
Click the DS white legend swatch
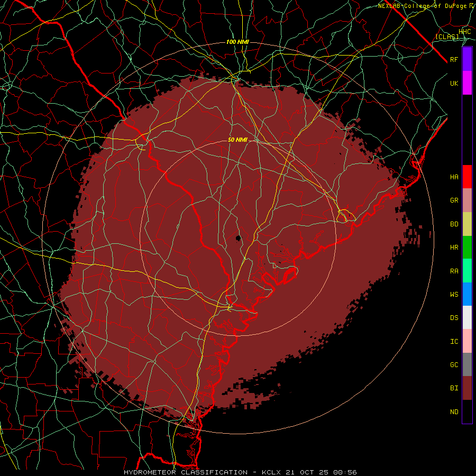(467, 317)
